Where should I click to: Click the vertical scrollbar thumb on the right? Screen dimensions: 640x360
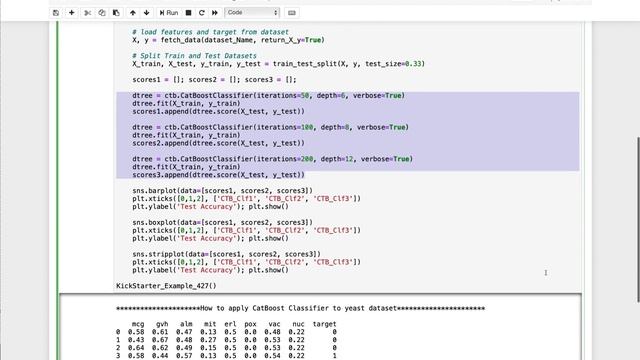click(638, 220)
